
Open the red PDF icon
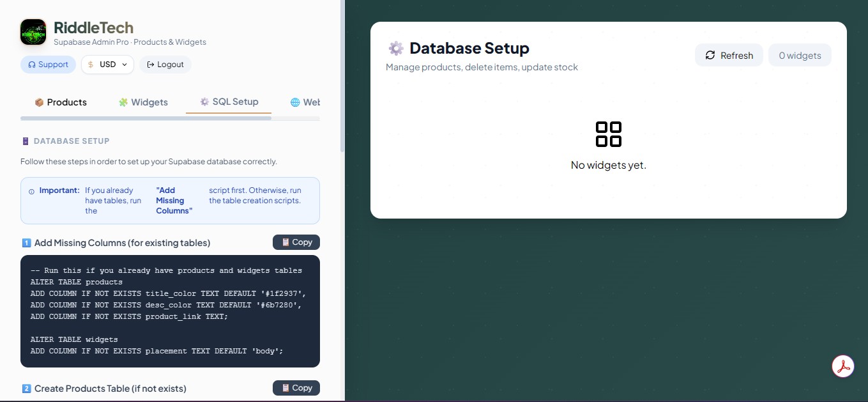pyautogui.click(x=842, y=366)
